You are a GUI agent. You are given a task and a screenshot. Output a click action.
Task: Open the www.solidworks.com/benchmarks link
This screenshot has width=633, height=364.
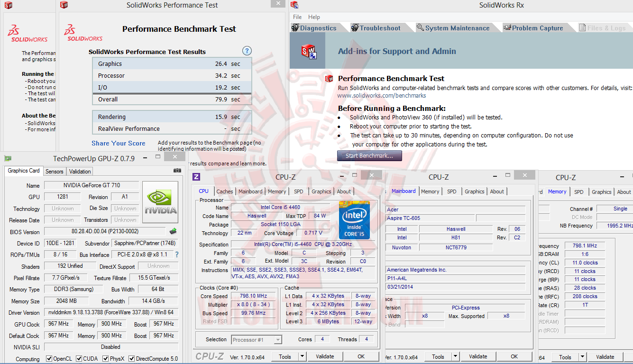[x=382, y=95]
